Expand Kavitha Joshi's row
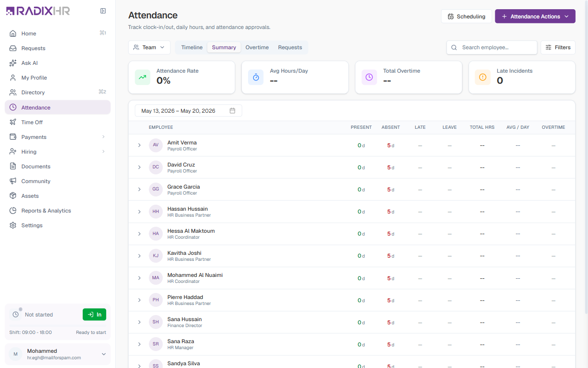 139,256
